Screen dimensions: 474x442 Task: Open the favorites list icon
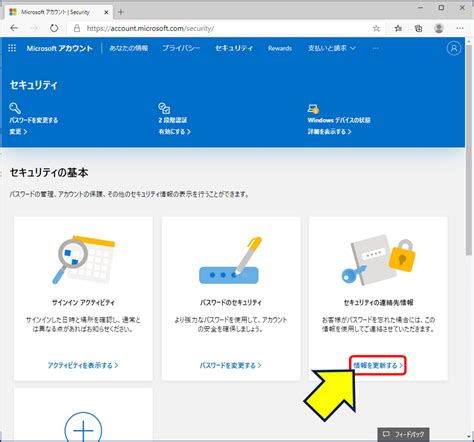click(398, 28)
